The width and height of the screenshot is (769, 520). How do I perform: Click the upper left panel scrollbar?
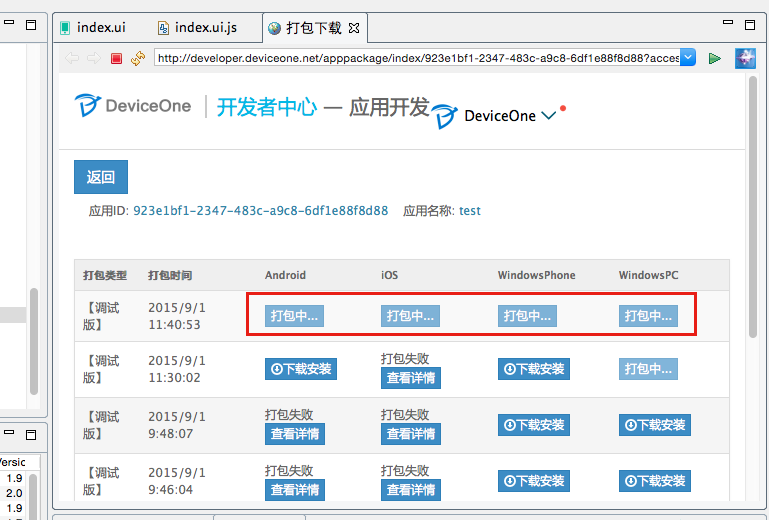click(x=34, y=341)
